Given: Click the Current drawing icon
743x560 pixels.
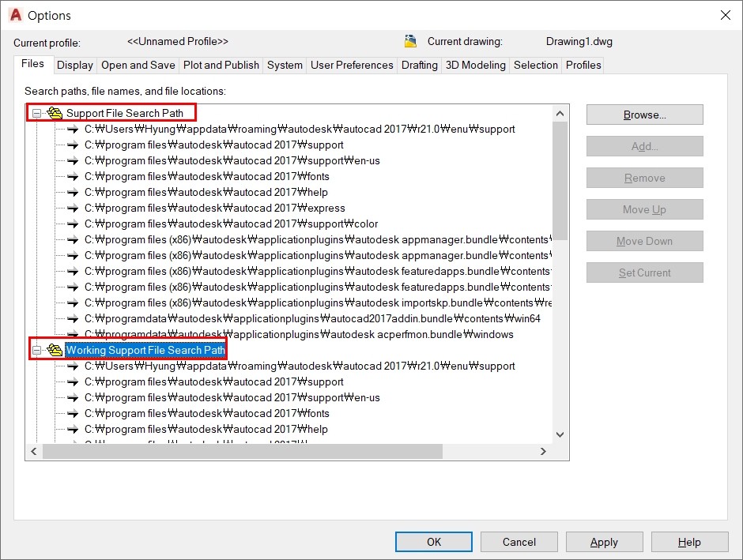Looking at the screenshot, I should (x=410, y=41).
